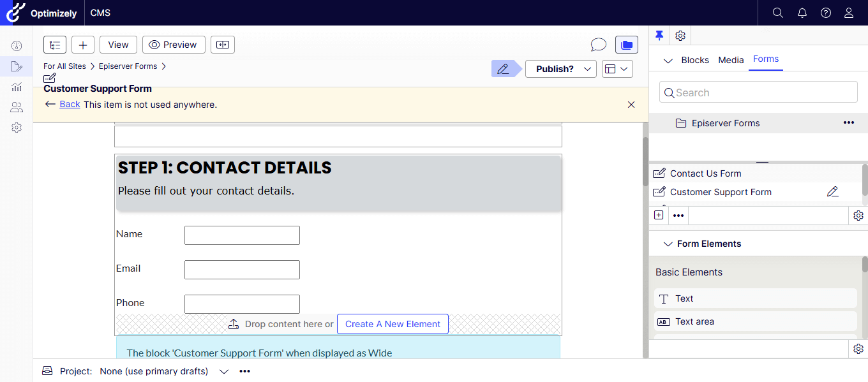Click Create A New Element button
This screenshot has width=868, height=382.
tap(393, 324)
